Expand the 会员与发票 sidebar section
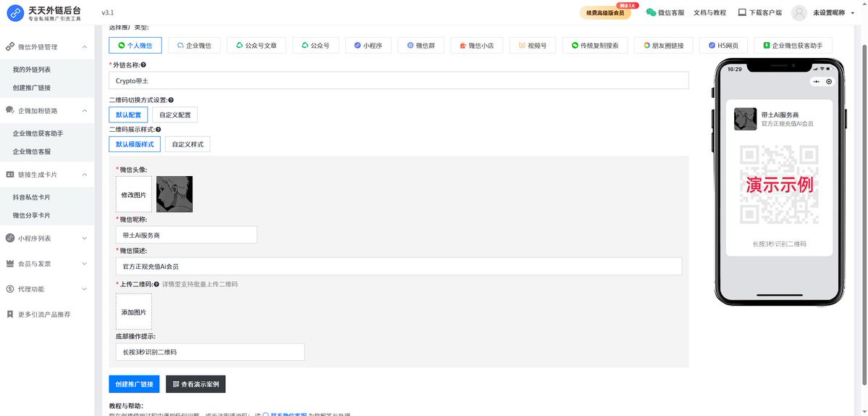The width and height of the screenshot is (868, 416). [85, 264]
